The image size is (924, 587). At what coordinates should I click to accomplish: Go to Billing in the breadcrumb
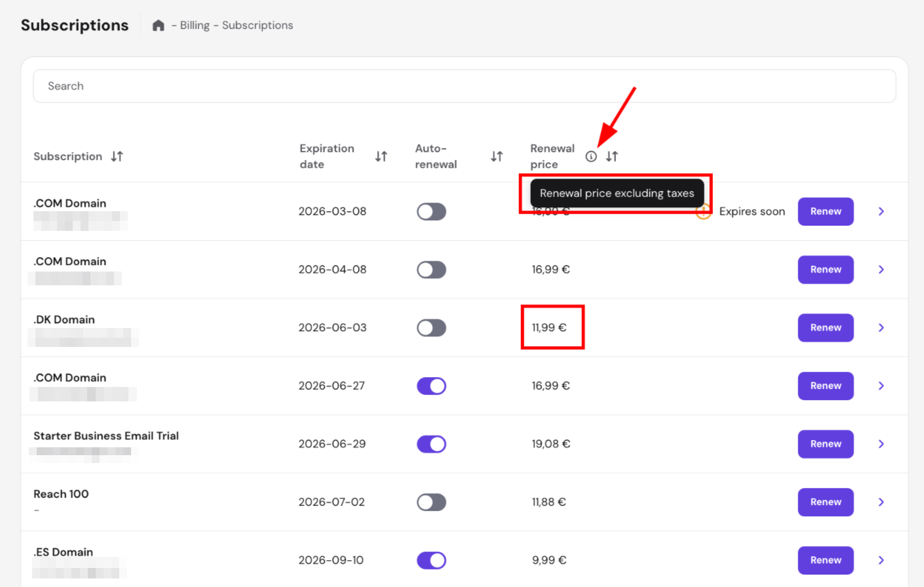click(195, 26)
